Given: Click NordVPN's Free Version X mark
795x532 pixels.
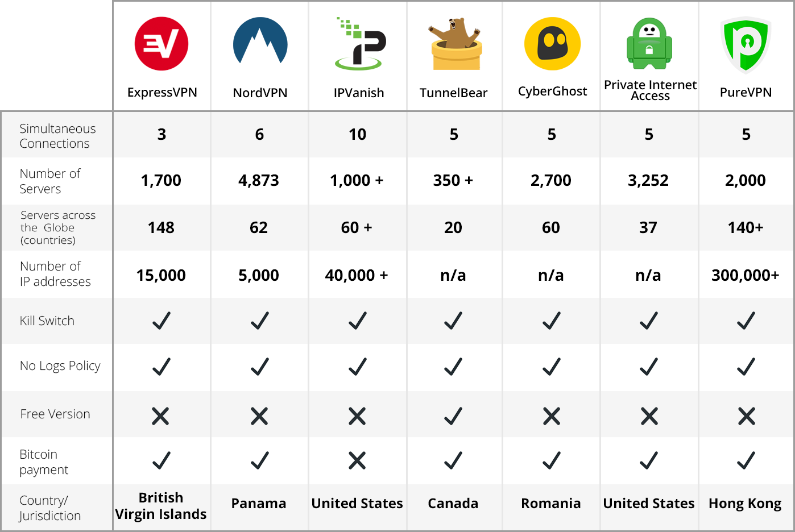Looking at the screenshot, I should (x=259, y=416).
